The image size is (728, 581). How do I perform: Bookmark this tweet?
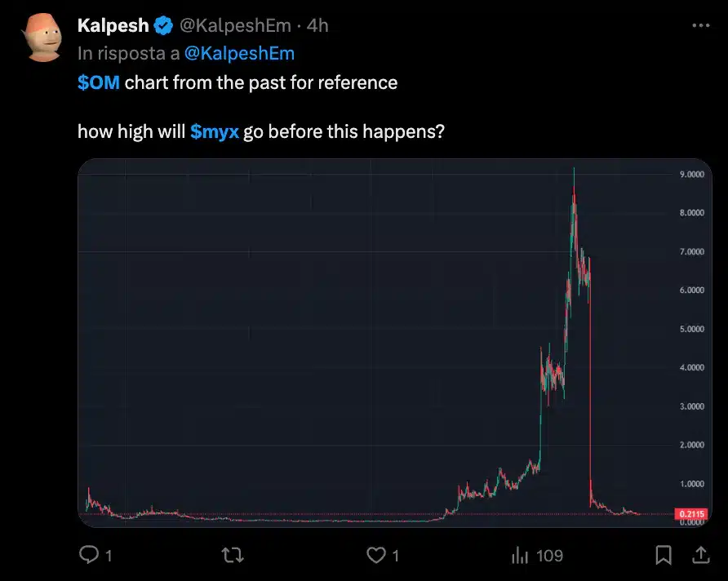664,556
